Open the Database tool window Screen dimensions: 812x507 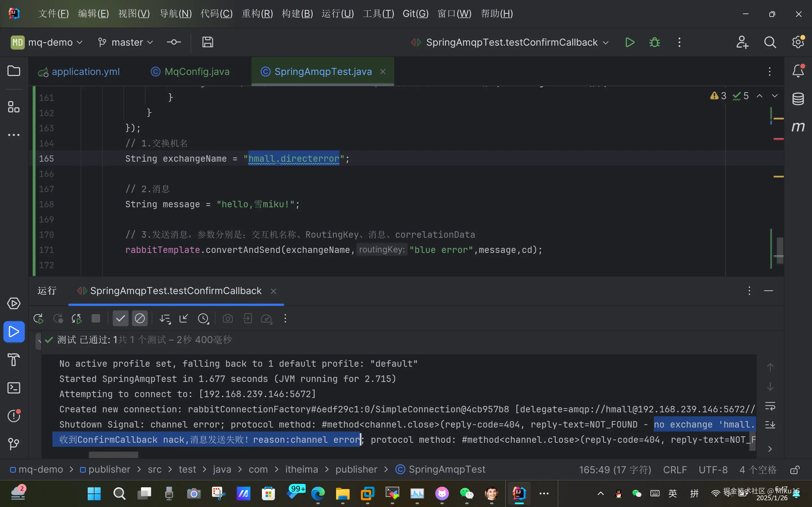798,99
